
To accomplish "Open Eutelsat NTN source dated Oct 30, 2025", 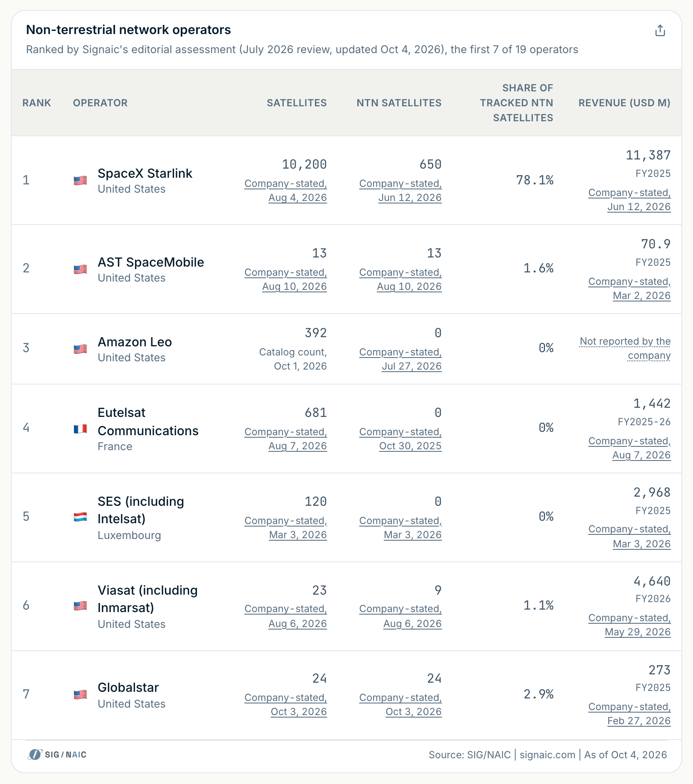I will coord(401,439).
